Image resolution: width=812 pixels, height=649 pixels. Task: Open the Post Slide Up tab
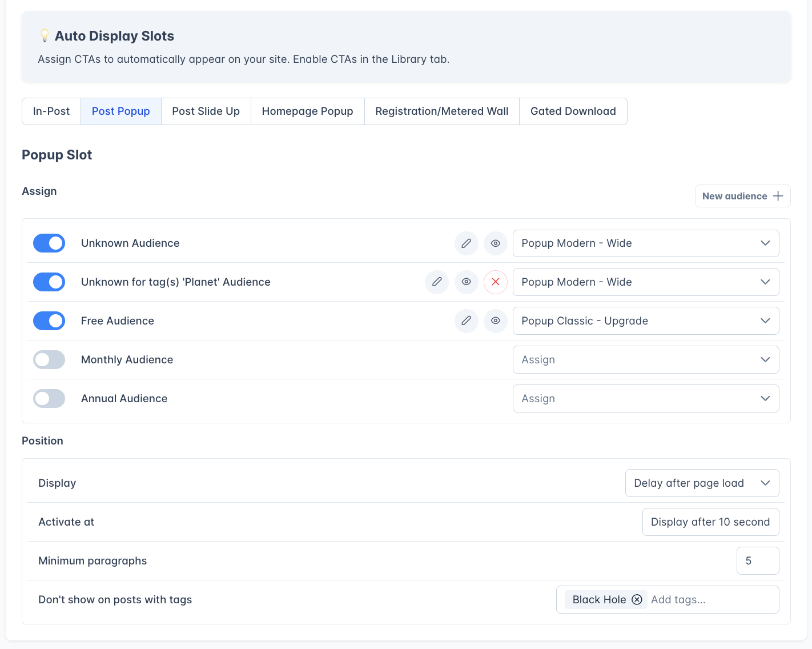pos(206,111)
